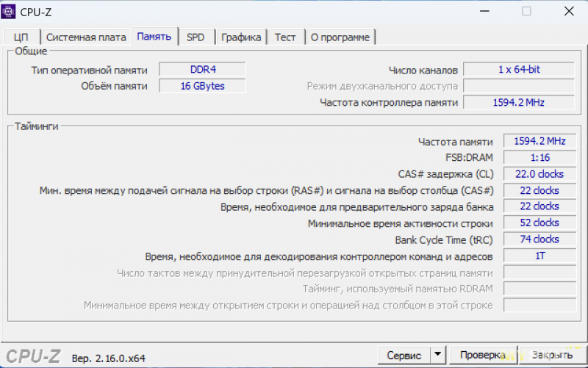Switch to the Тест tab
The height and width of the screenshot is (368, 588).
[x=285, y=37]
